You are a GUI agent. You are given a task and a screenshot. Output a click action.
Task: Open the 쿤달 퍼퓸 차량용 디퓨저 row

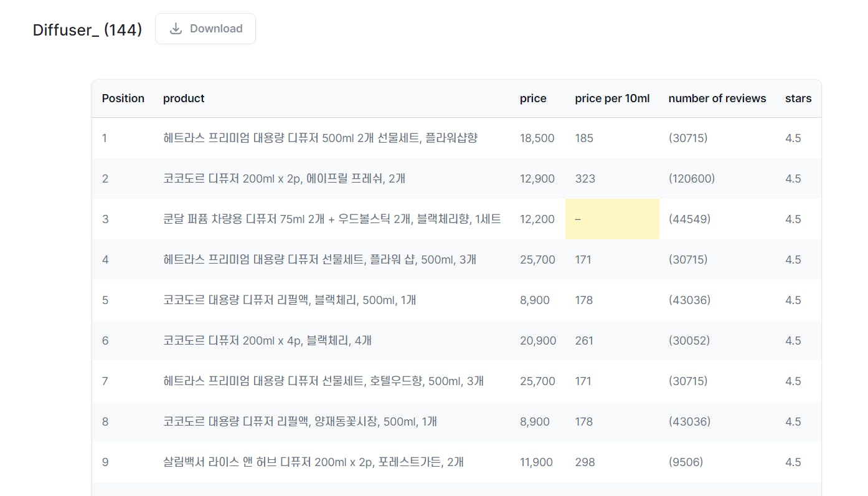(x=332, y=219)
